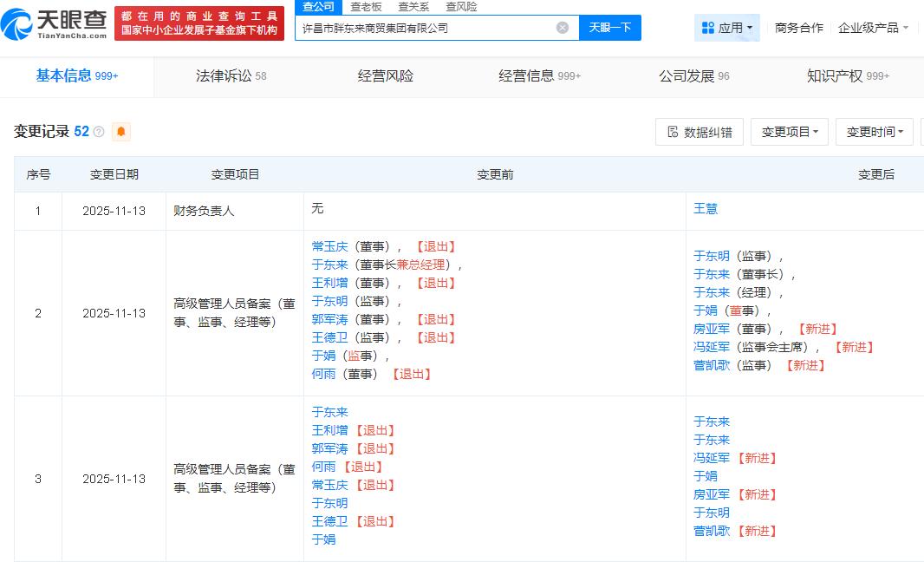
Task: Open the 变更时间 filter dropdown
Action: pyautogui.click(x=874, y=132)
